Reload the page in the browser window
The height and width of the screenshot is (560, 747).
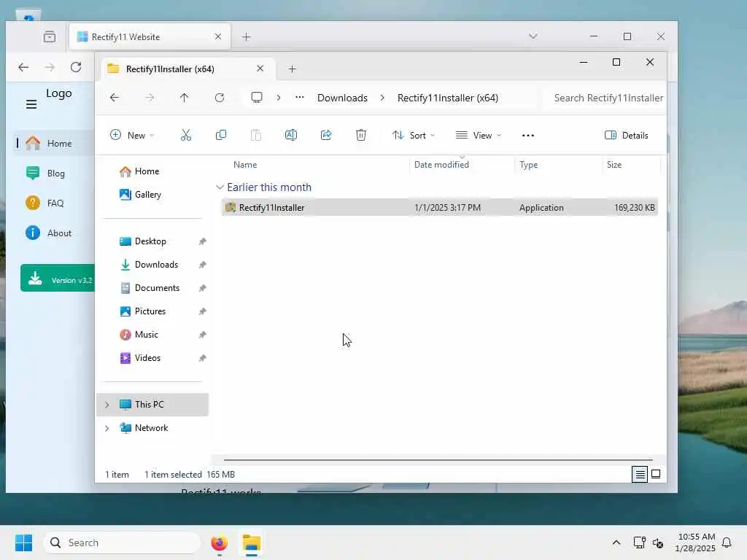pyautogui.click(x=76, y=67)
